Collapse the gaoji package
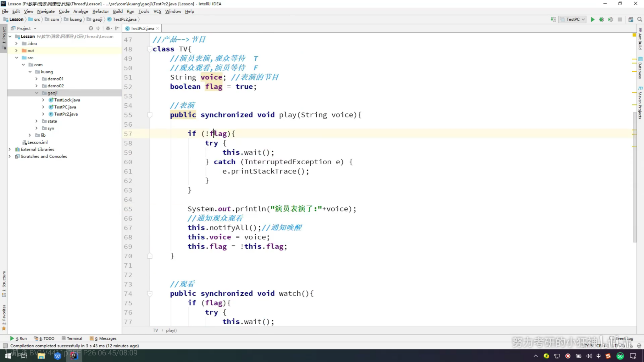The width and height of the screenshot is (644, 362). pyautogui.click(x=36, y=93)
